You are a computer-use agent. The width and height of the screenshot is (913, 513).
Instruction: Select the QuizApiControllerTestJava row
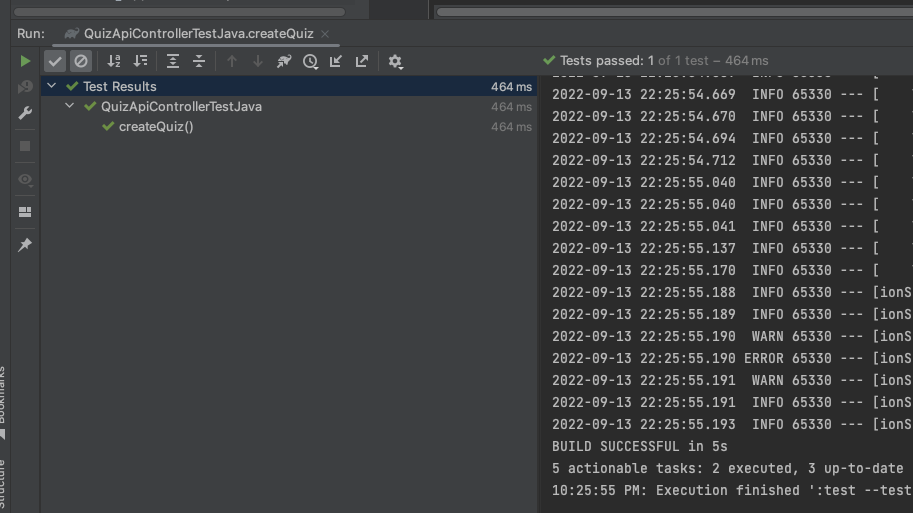click(289, 107)
